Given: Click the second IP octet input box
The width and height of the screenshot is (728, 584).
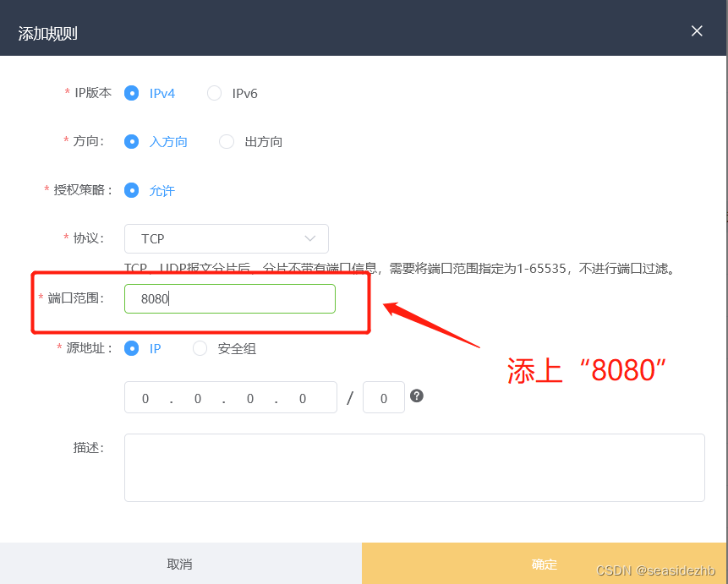Looking at the screenshot, I should click(197, 397).
